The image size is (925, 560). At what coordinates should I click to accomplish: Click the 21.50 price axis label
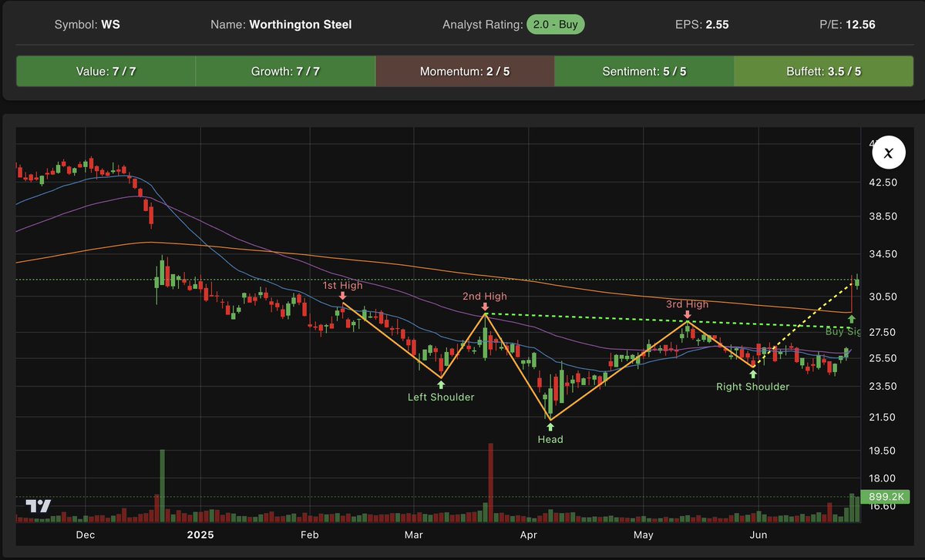tap(883, 417)
